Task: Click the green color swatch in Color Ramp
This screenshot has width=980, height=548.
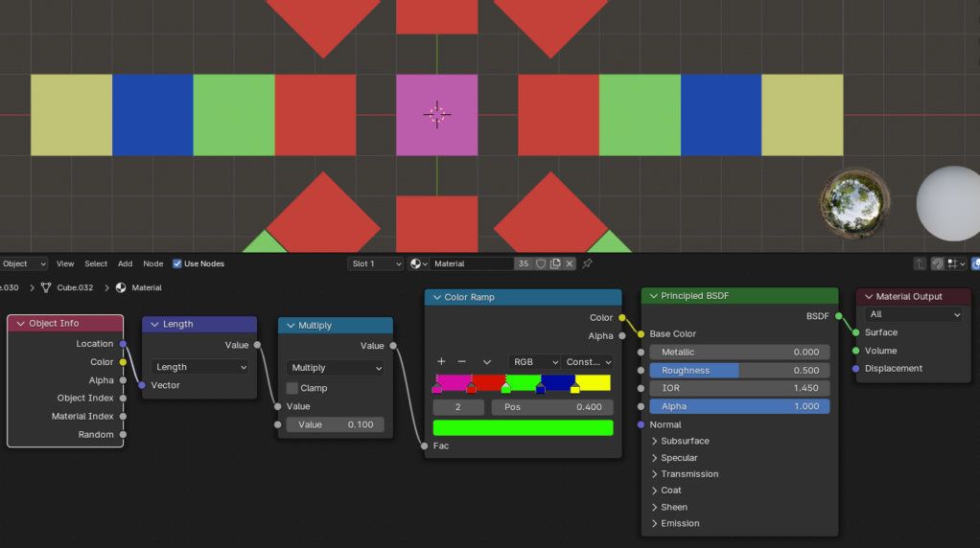Action: (x=523, y=427)
